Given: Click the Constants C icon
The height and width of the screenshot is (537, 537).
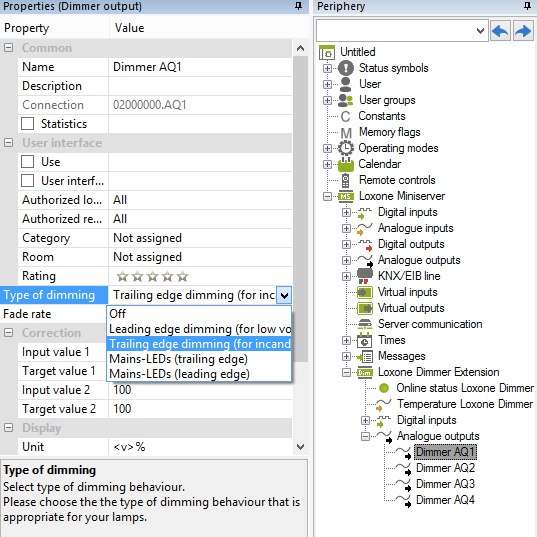Looking at the screenshot, I should pos(345,116).
